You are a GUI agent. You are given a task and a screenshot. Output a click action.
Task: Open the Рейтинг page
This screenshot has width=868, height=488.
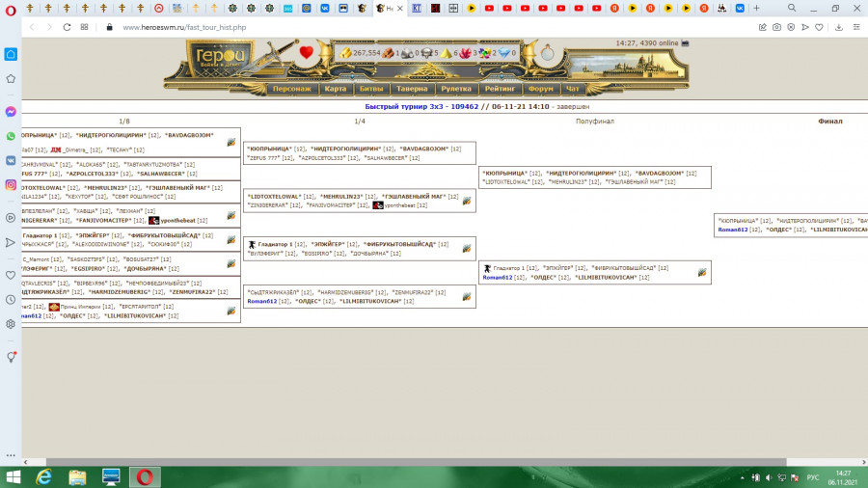click(500, 89)
